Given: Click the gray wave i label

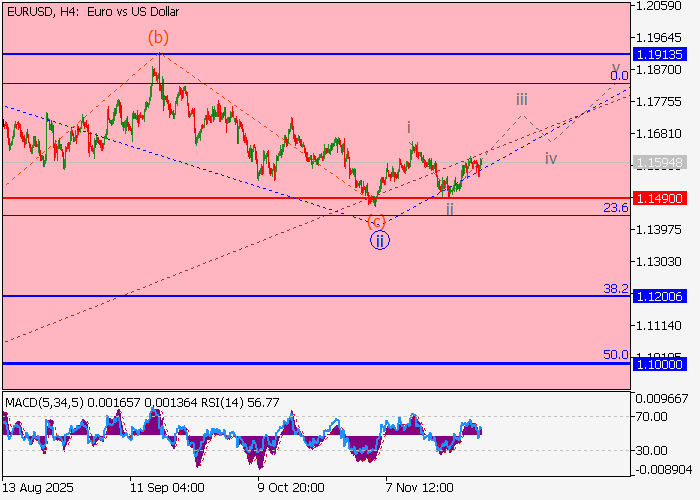Looking at the screenshot, I should click(x=409, y=127).
